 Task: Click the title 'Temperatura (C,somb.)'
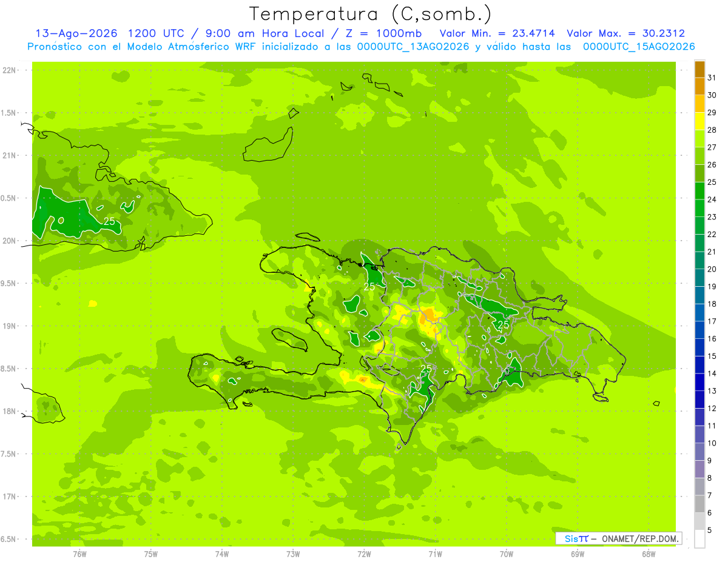pos(371,14)
